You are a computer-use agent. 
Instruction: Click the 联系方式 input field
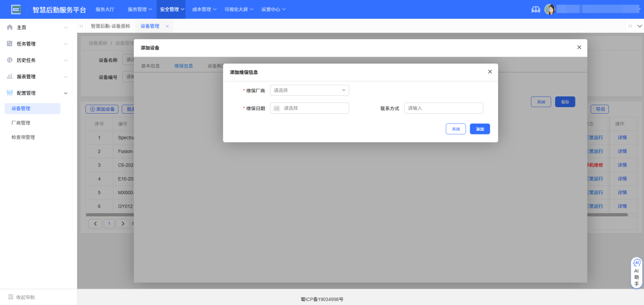(442, 108)
